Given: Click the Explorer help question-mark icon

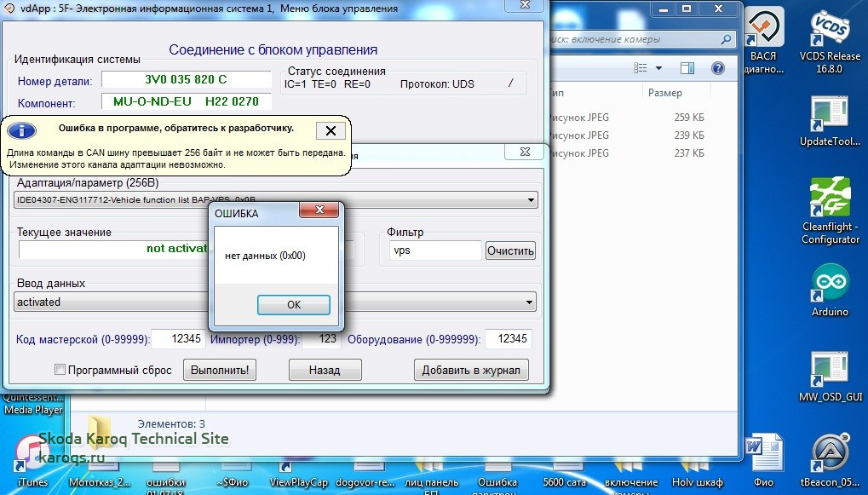Looking at the screenshot, I should point(720,68).
